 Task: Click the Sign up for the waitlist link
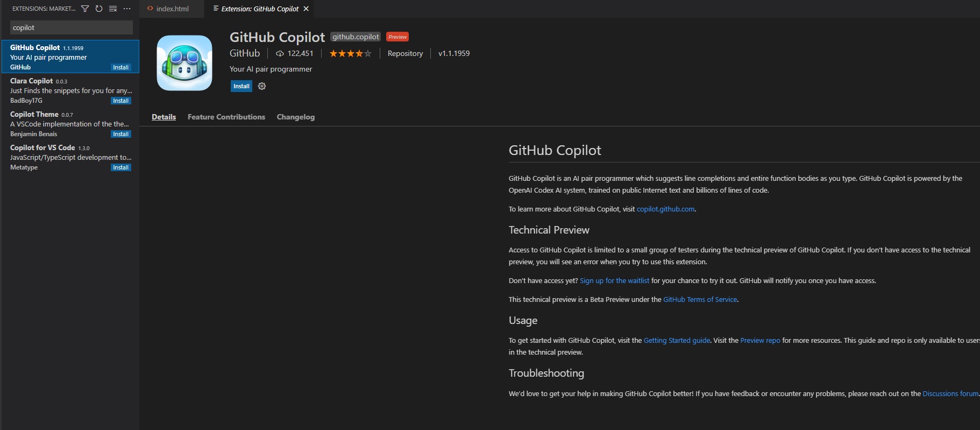point(614,280)
